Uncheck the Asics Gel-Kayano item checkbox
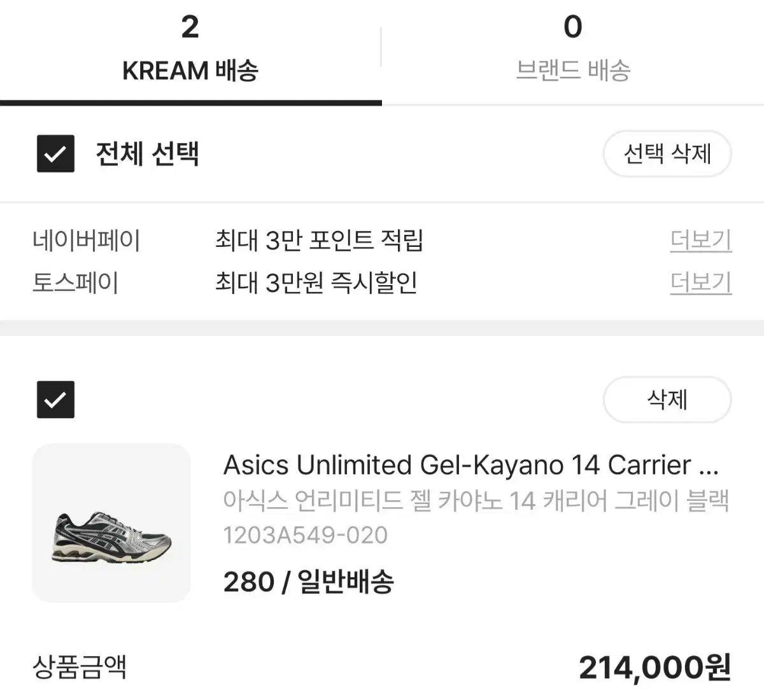The image size is (764, 700). click(x=55, y=400)
